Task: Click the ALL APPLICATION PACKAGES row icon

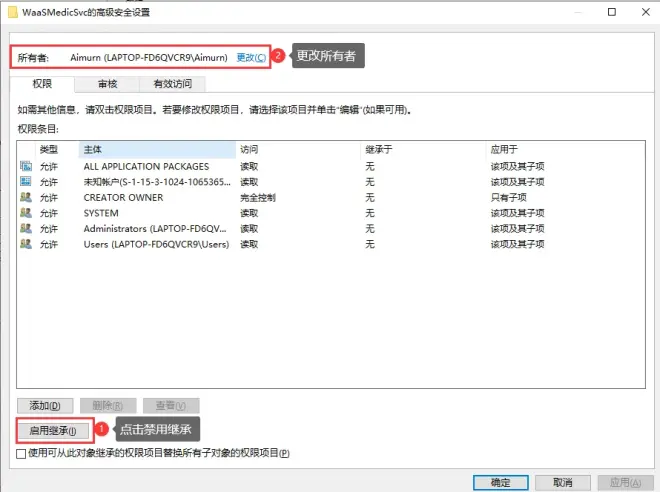Action: point(26,166)
